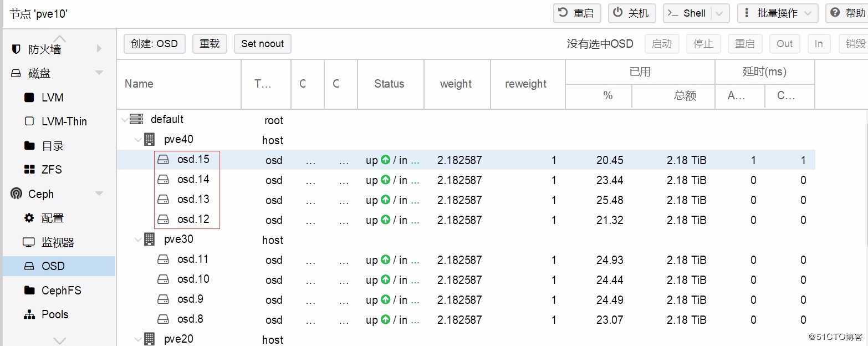This screenshot has height=346, width=868.
Task: Click the 停止 OSD button
Action: (703, 44)
